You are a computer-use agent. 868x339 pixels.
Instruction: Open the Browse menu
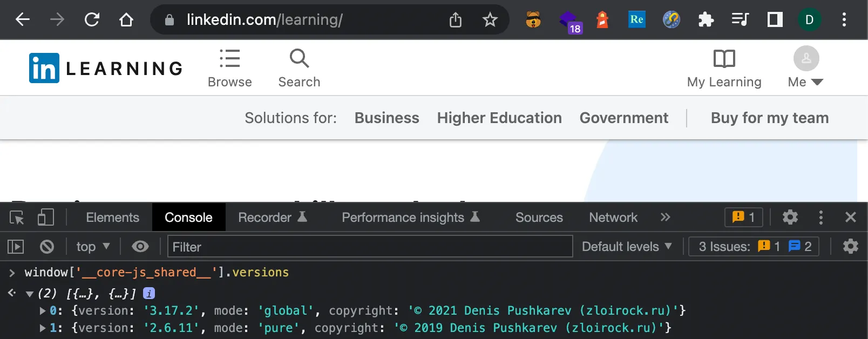point(230,68)
